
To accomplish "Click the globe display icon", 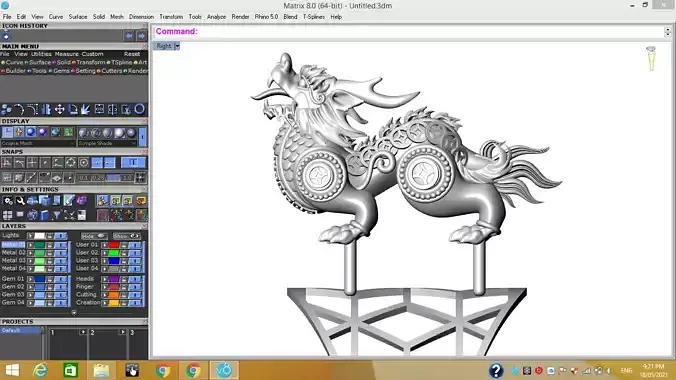I will (x=56, y=132).
